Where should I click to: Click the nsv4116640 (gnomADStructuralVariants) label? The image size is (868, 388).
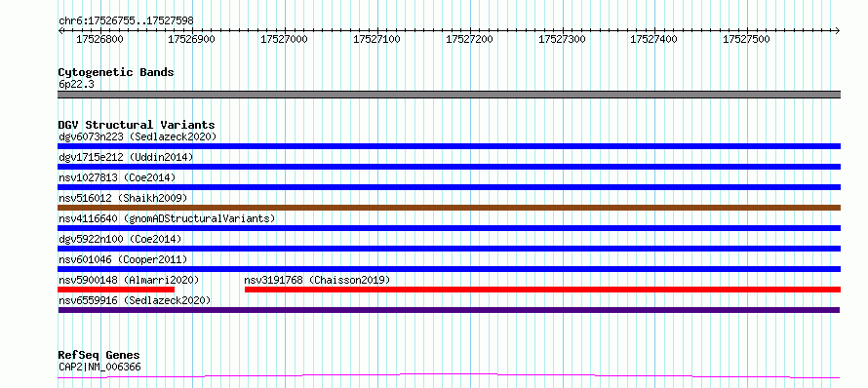[167, 218]
